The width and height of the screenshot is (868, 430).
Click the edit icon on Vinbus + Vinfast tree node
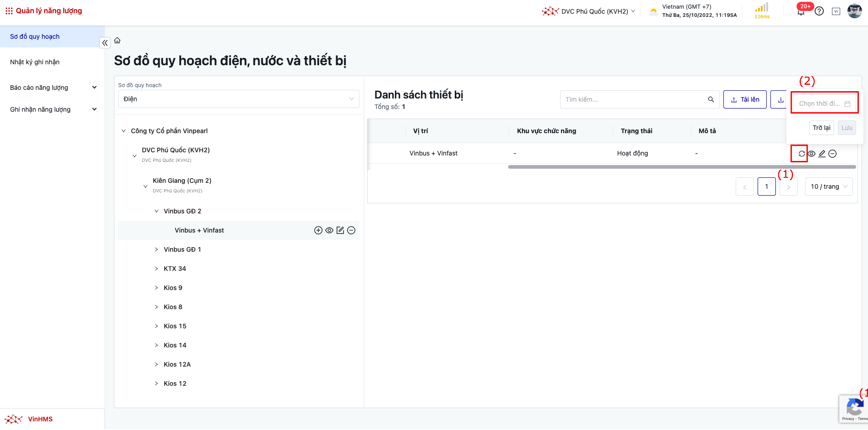click(340, 230)
